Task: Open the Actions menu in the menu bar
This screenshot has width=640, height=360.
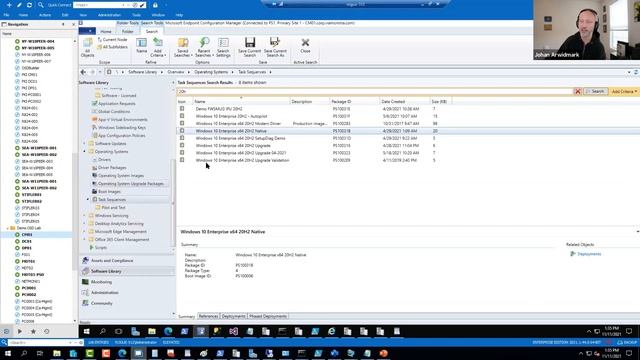Action: click(x=45, y=15)
